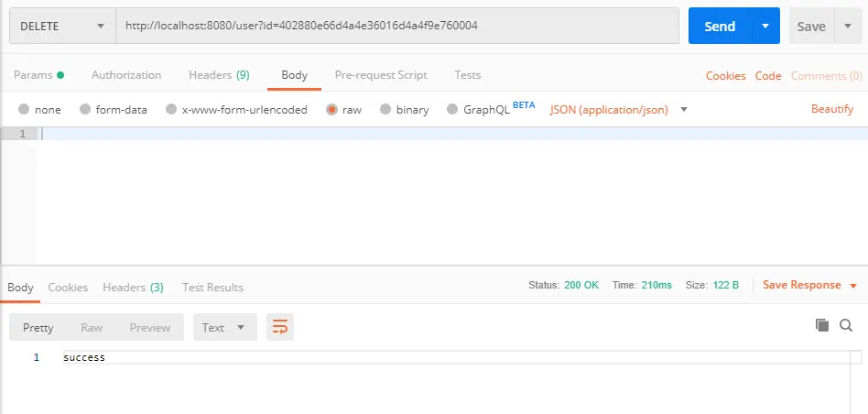Select the request Body tab
868x414 pixels.
[294, 75]
